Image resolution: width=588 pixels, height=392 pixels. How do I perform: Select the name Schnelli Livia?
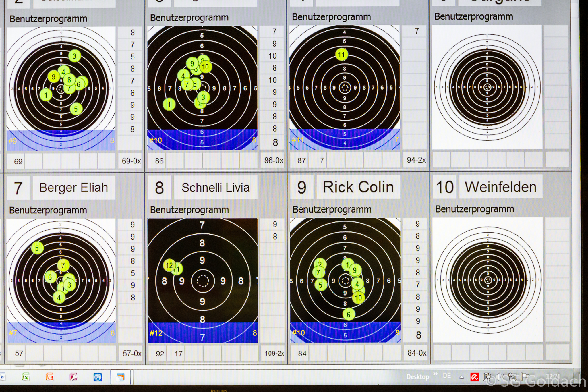(x=216, y=188)
